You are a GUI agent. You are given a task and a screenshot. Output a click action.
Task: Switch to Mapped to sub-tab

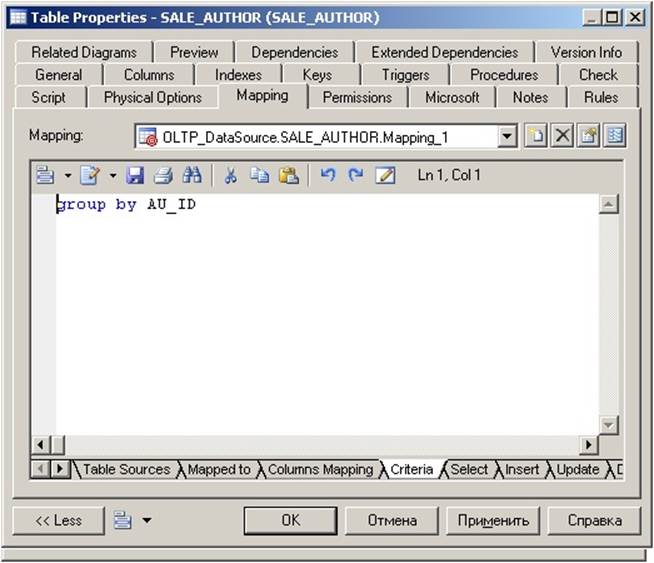pos(219,470)
